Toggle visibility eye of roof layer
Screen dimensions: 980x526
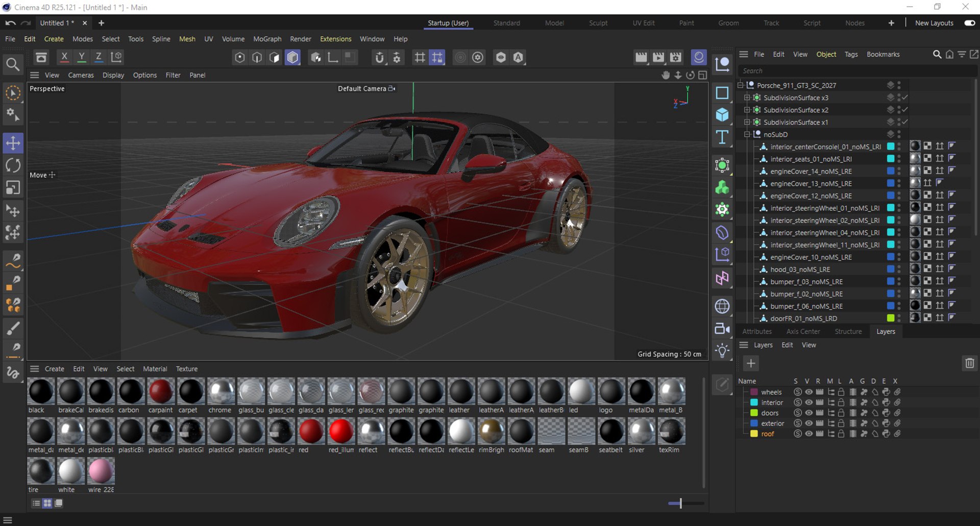(x=808, y=434)
